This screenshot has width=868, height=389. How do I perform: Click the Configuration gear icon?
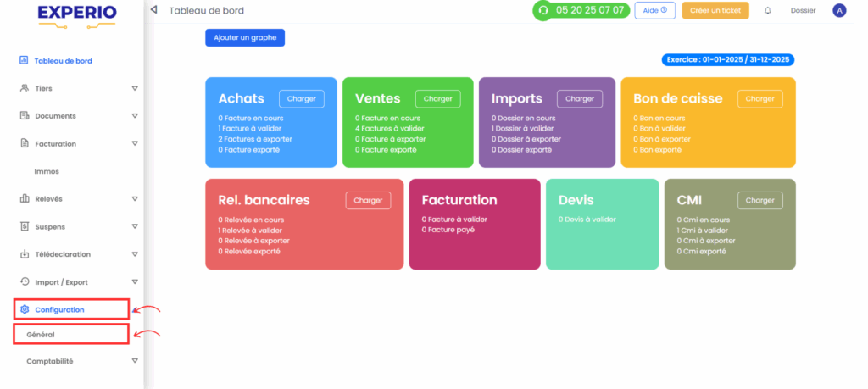tap(25, 309)
